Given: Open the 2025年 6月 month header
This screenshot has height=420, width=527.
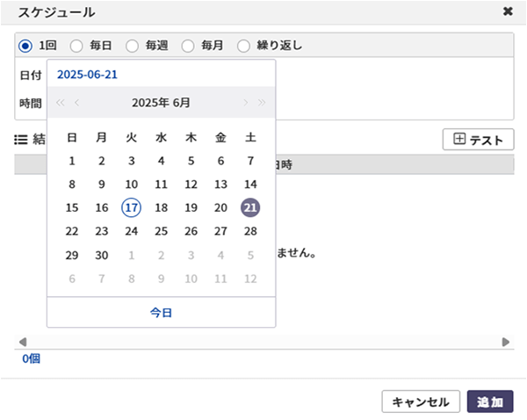Looking at the screenshot, I should [161, 103].
